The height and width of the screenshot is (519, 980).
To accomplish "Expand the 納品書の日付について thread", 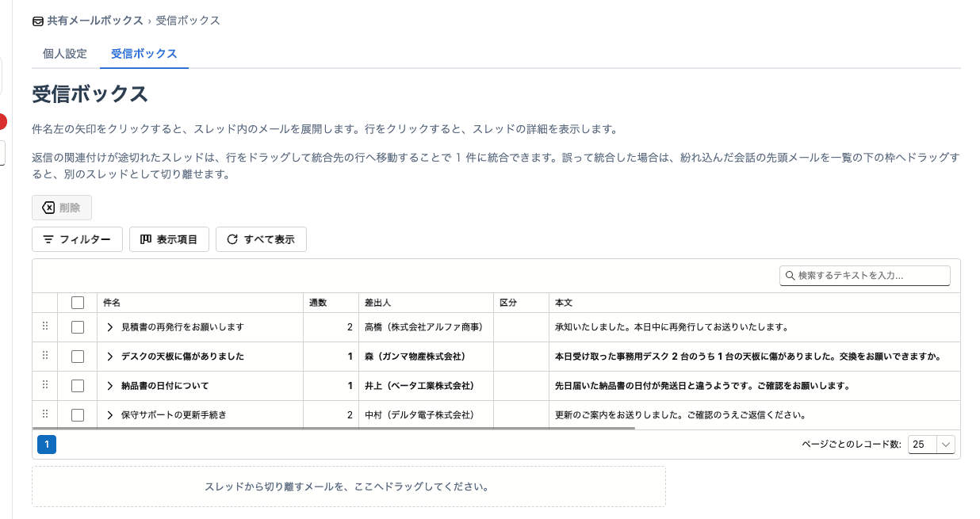I will (x=110, y=386).
